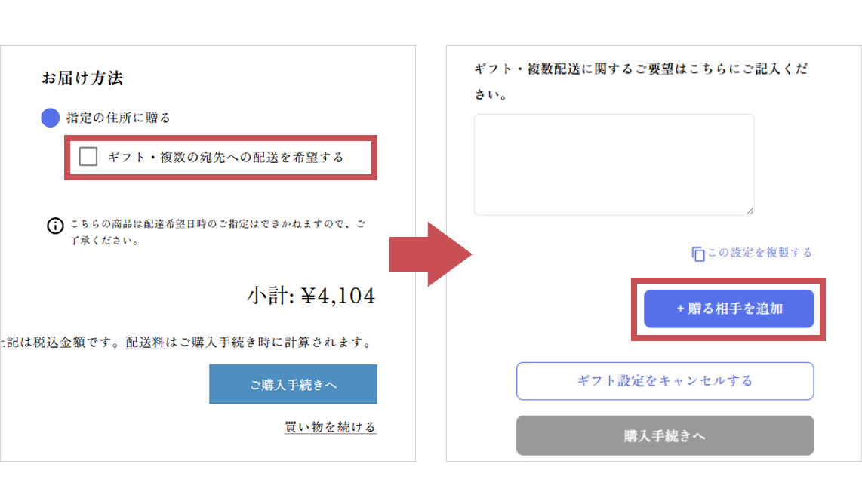
Task: Click the 指定の住所に贈る label text
Action: pos(119,118)
